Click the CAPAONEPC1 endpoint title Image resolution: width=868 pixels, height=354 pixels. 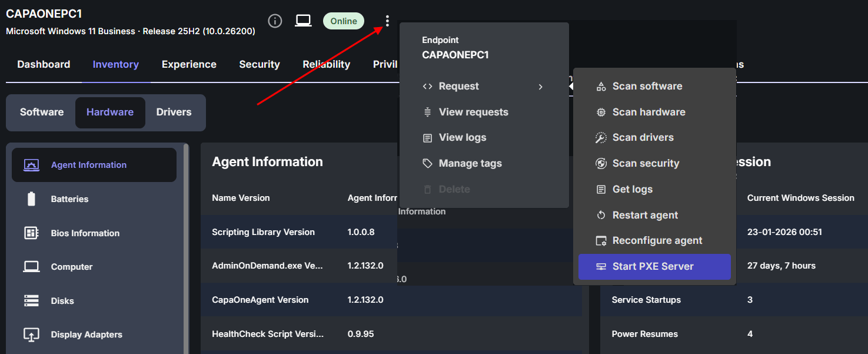point(44,14)
